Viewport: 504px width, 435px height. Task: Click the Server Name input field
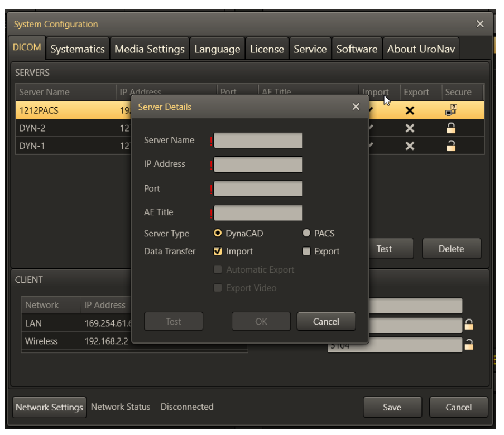pyautogui.click(x=258, y=141)
